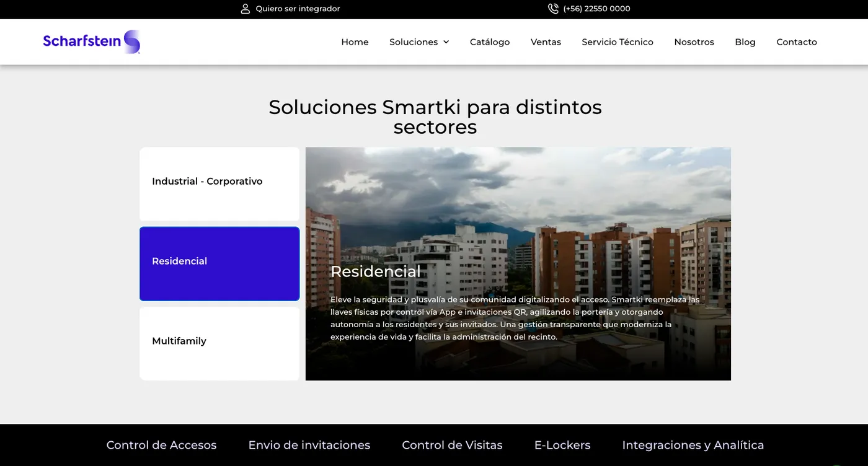The width and height of the screenshot is (868, 466).
Task: Click the phone number (+56) 22550 0000
Action: click(596, 9)
